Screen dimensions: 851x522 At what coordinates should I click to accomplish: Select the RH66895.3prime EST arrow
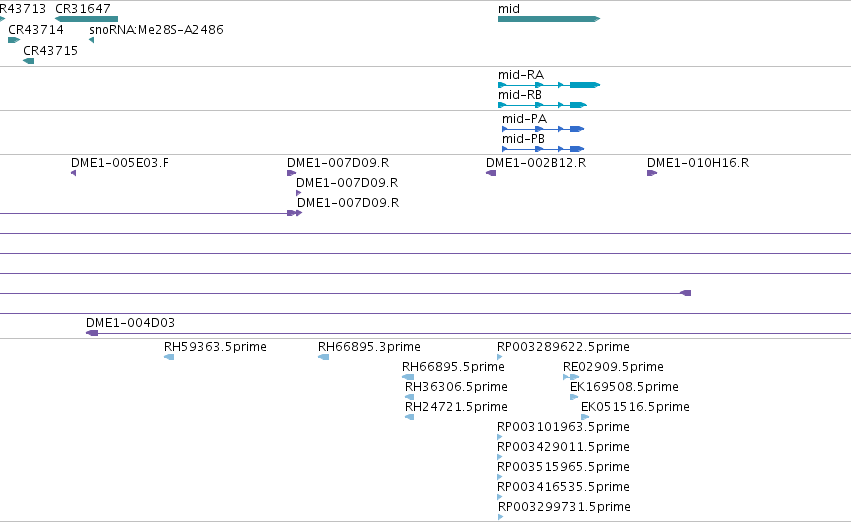(323, 357)
